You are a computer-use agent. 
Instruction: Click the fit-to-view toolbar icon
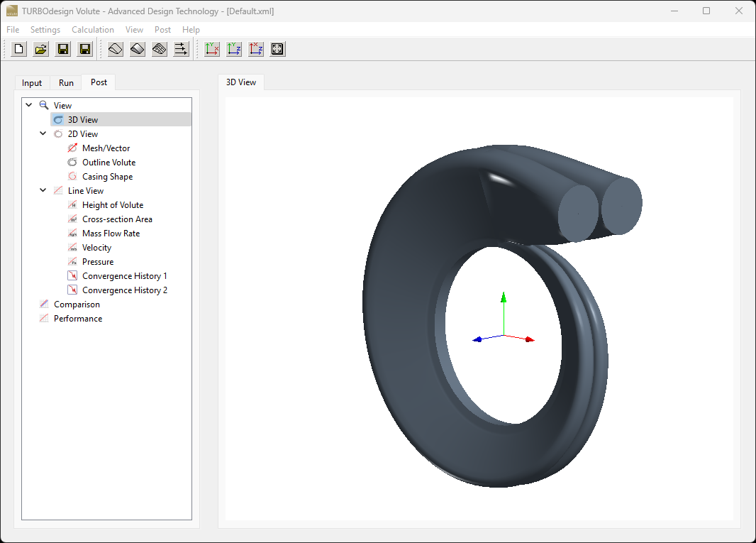pos(277,48)
